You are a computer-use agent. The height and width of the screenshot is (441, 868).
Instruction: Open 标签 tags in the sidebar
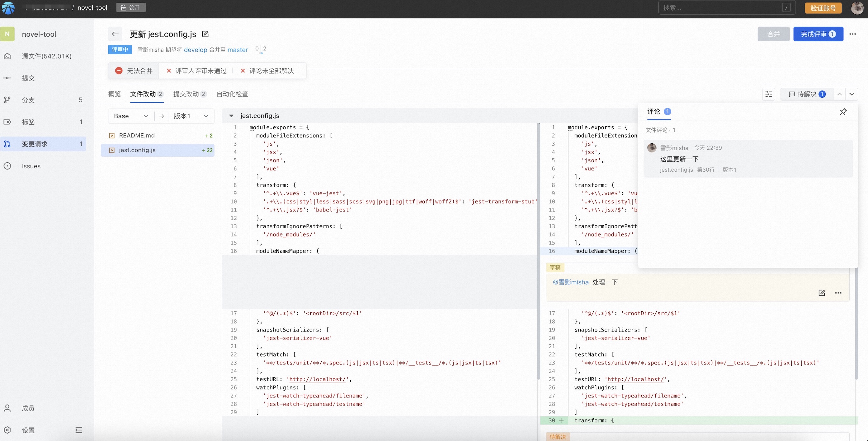point(43,122)
